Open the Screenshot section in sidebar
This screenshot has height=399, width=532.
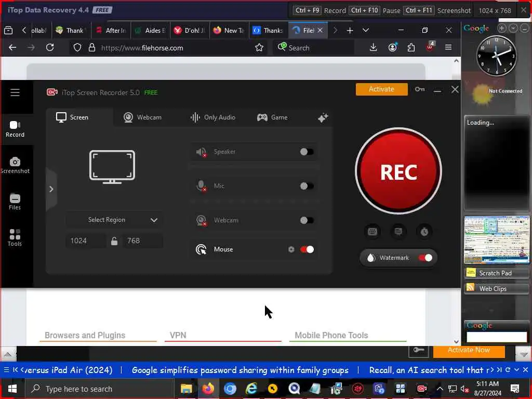15,166
